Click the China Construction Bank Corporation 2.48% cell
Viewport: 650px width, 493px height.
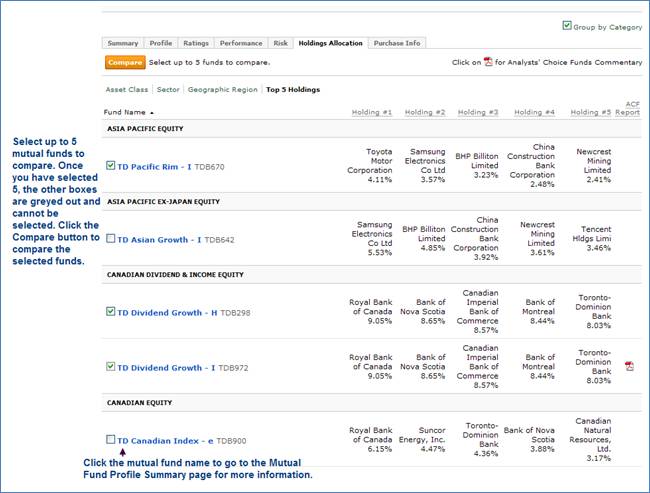[531, 165]
